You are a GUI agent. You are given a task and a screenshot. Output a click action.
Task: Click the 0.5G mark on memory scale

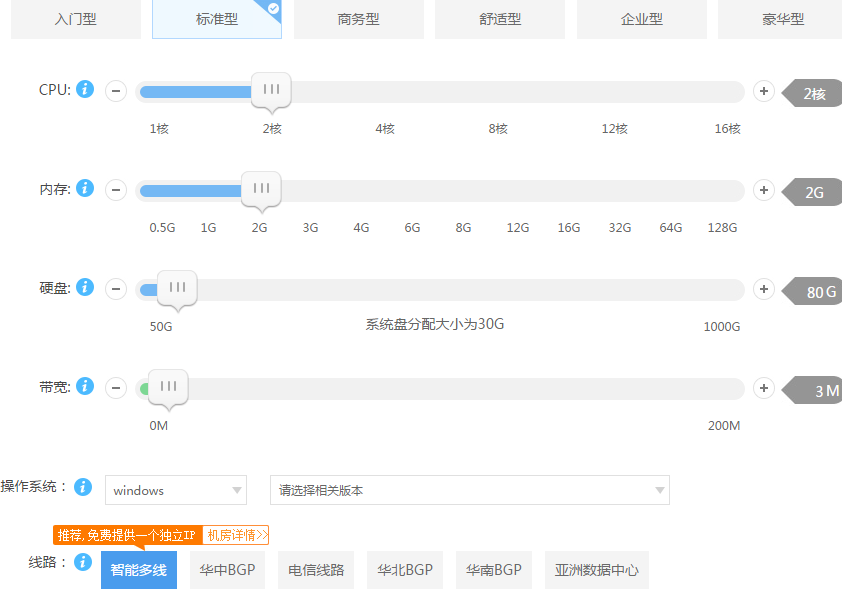[x=162, y=228]
